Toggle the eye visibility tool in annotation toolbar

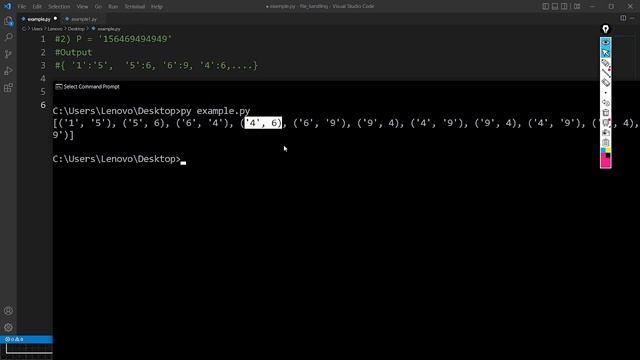(x=606, y=42)
